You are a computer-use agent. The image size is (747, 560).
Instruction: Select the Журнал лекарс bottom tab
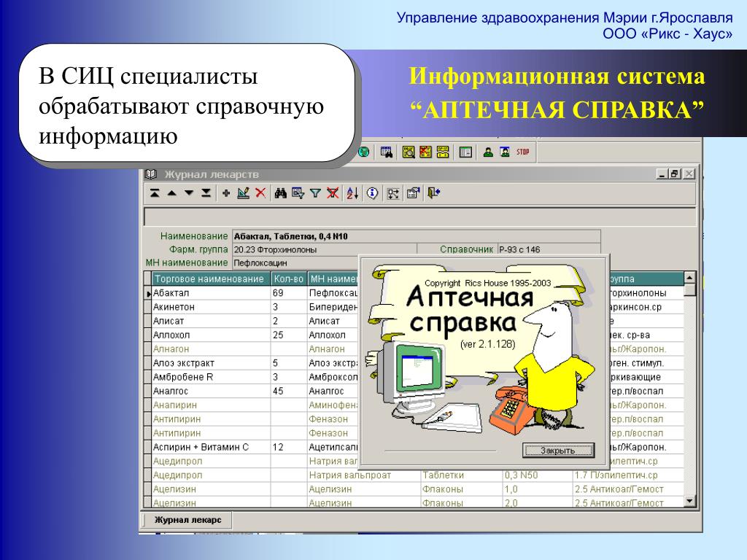[187, 520]
